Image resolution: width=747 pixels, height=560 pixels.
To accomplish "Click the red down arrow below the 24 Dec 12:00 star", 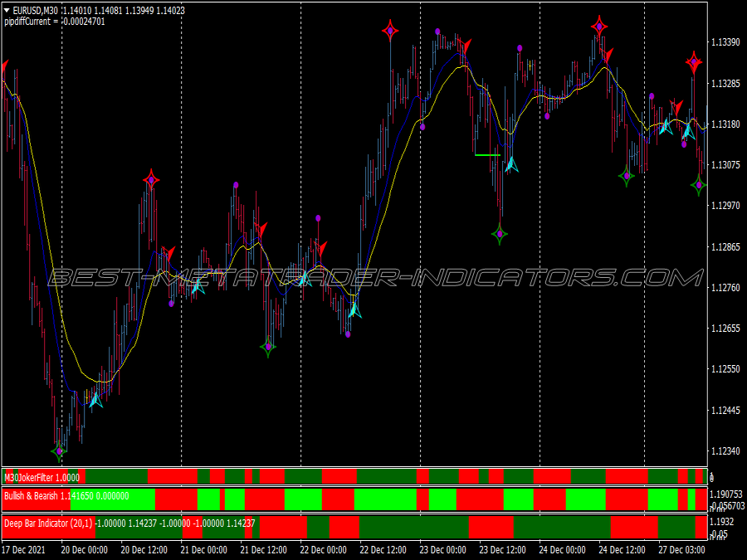I will 606,55.
